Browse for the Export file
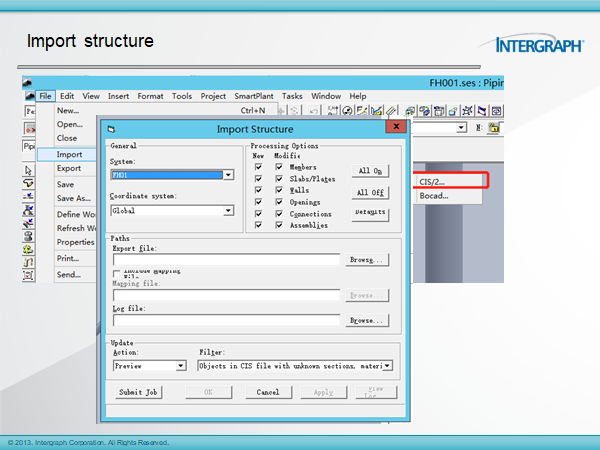This screenshot has height=450, width=600. [367, 260]
